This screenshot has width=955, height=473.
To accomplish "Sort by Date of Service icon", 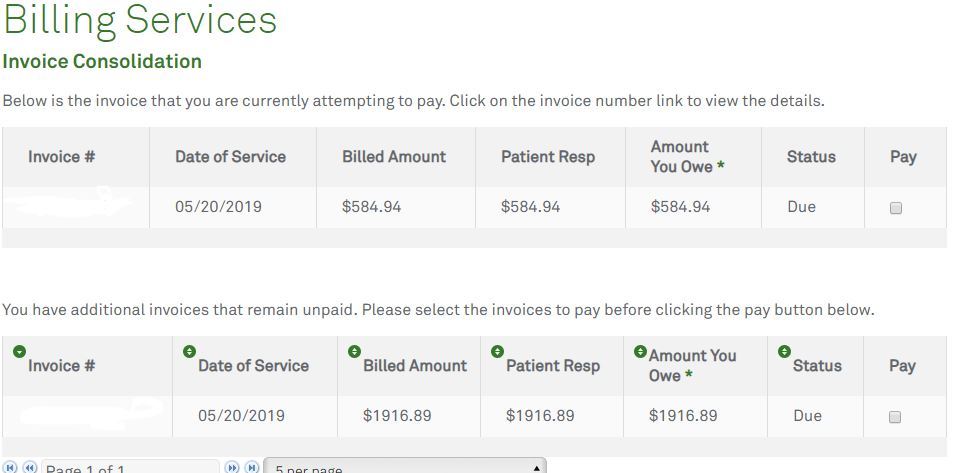I will 189,351.
